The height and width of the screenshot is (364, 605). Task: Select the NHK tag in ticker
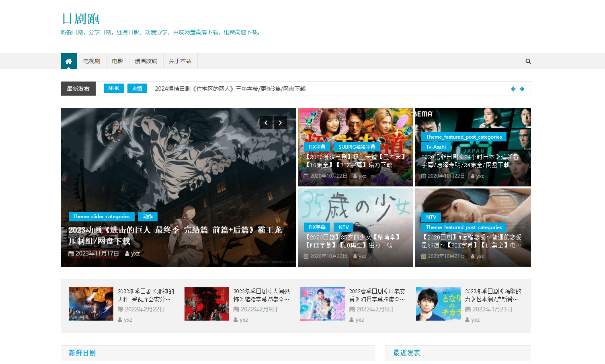[x=114, y=88]
